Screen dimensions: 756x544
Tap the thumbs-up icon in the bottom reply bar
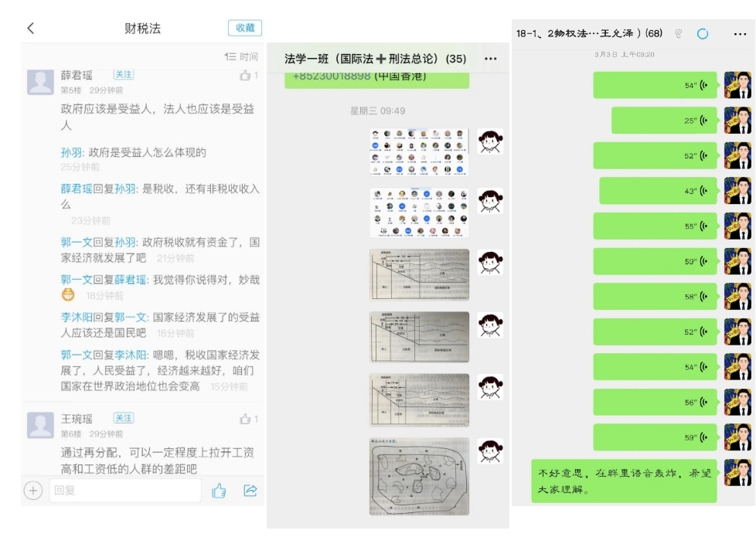218,490
